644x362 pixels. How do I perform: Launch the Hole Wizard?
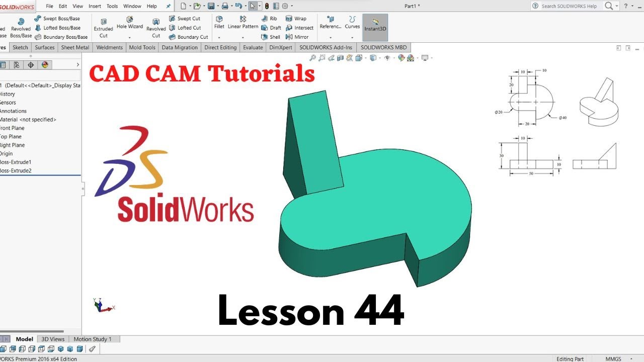tap(130, 24)
